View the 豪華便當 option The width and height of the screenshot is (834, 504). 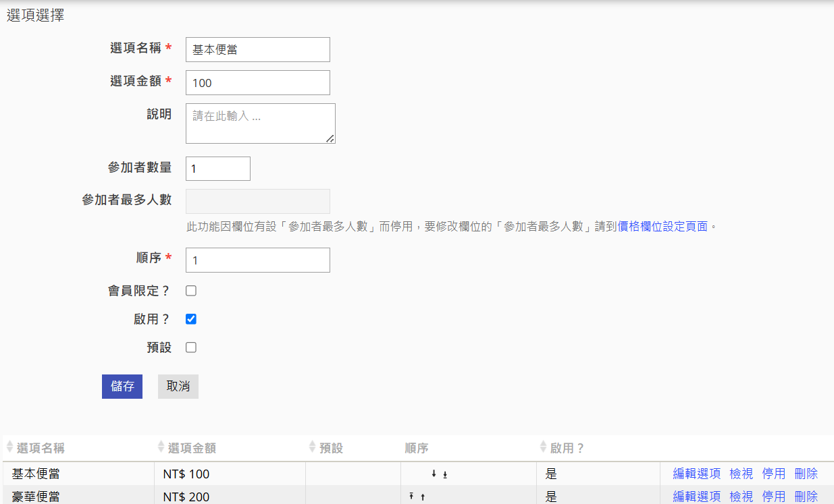(x=741, y=497)
